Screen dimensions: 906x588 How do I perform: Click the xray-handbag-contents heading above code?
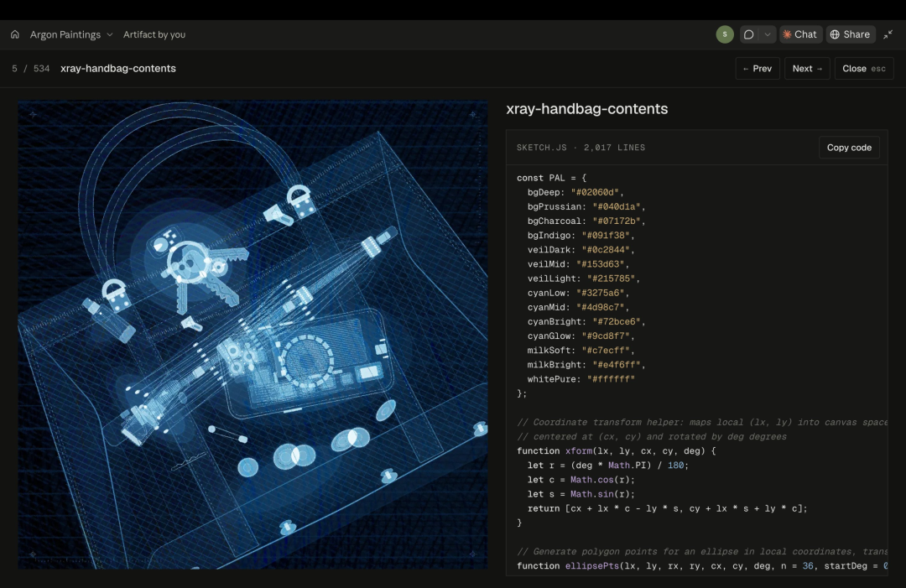(x=587, y=108)
